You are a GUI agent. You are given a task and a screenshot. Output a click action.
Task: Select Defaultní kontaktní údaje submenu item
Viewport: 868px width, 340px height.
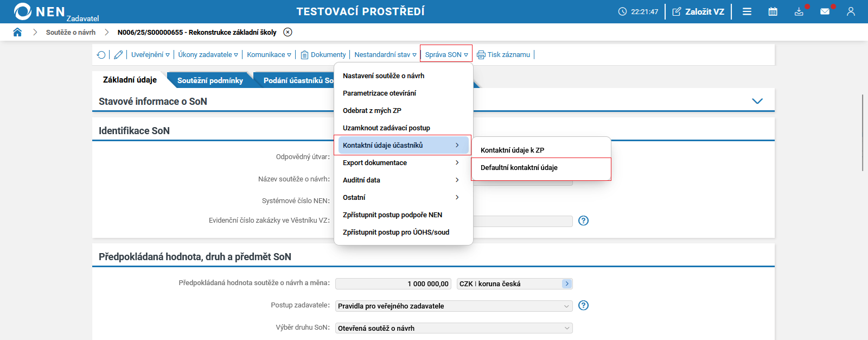(x=519, y=168)
